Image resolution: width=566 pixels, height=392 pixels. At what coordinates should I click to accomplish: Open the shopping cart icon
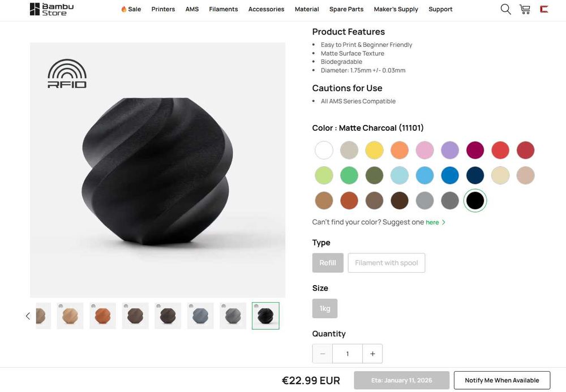(525, 9)
